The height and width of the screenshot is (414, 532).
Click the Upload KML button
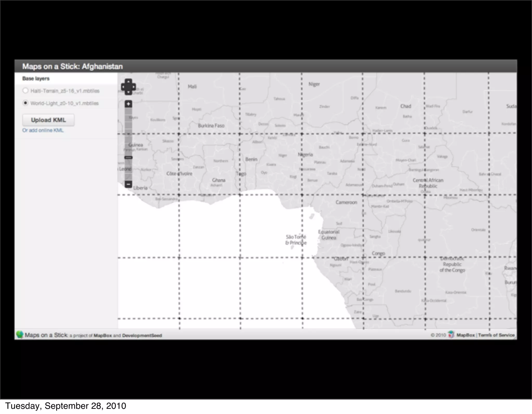48,120
